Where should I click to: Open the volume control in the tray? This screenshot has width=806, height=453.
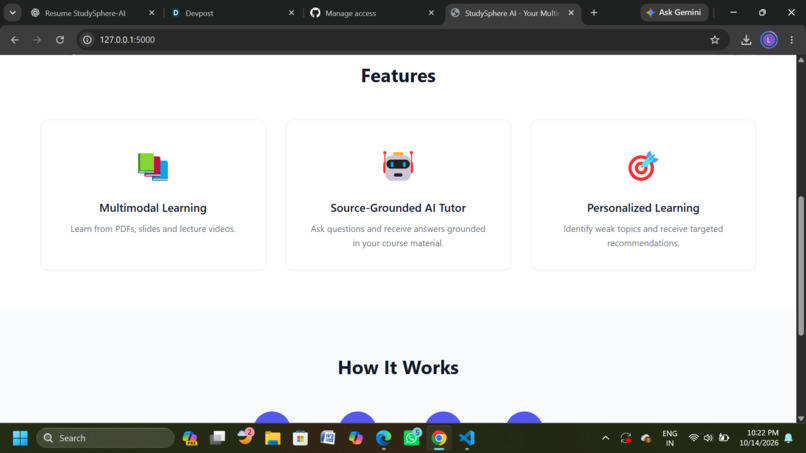click(x=708, y=438)
